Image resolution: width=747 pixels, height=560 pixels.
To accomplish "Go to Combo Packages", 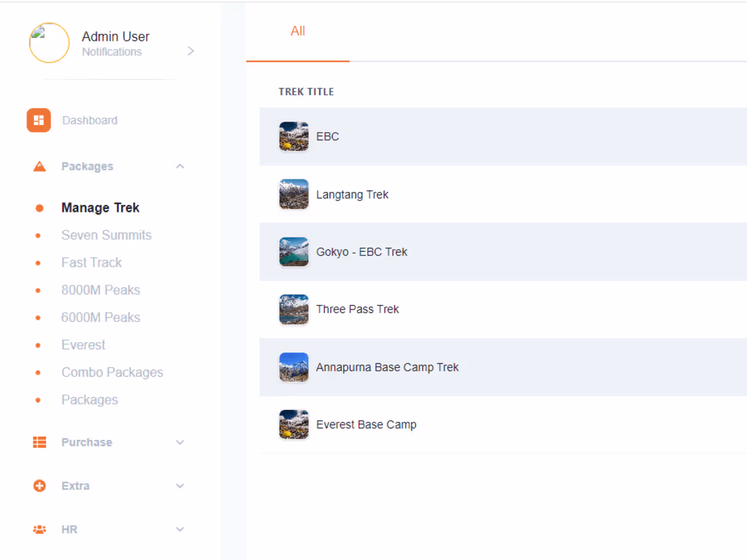I will (x=112, y=373).
